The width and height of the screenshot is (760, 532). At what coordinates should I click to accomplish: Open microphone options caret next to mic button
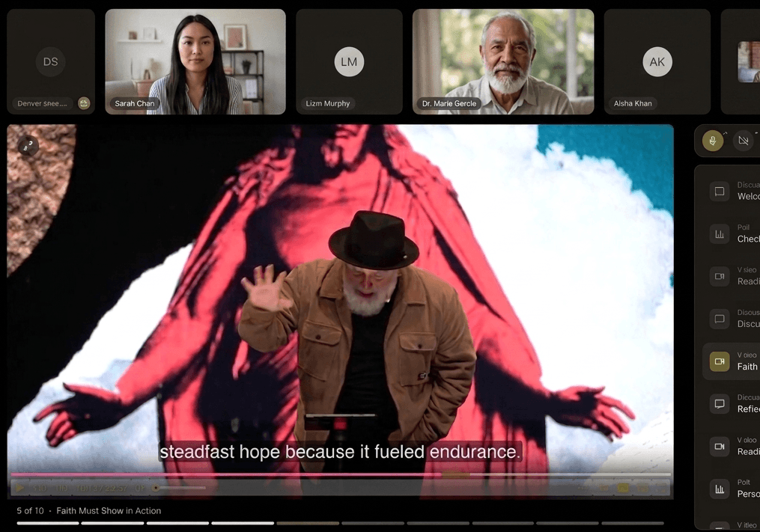(x=726, y=132)
